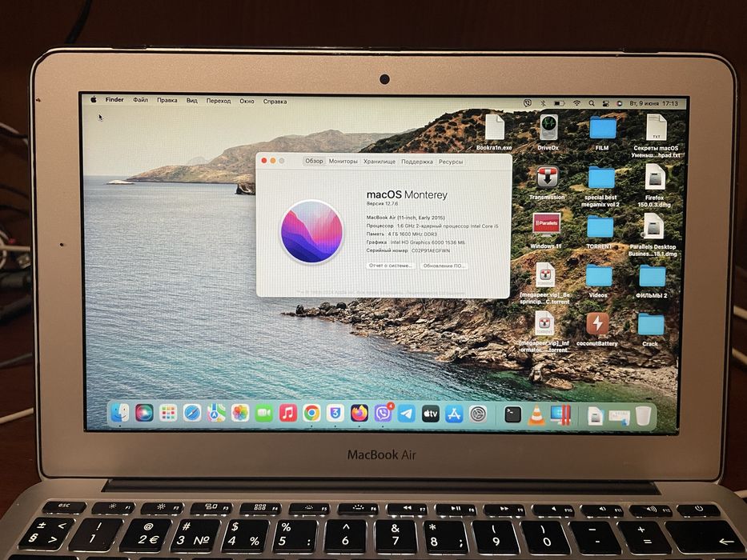This screenshot has height=560, width=747.
Task: Open Finder from the dock
Action: tap(119, 413)
